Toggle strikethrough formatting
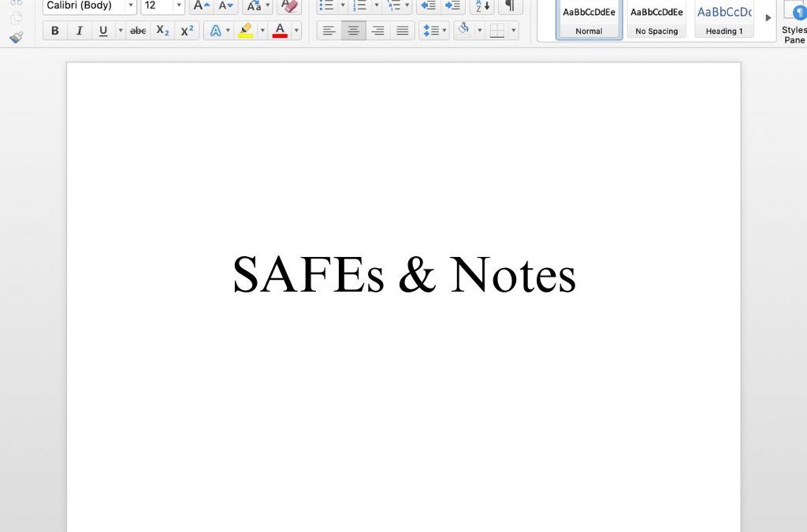 click(x=138, y=31)
